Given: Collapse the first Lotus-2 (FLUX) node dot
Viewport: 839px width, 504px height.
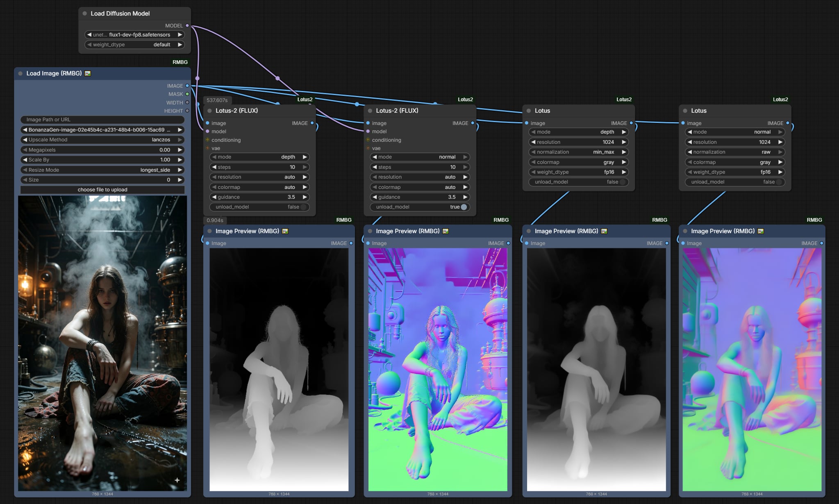Looking at the screenshot, I should [210, 111].
